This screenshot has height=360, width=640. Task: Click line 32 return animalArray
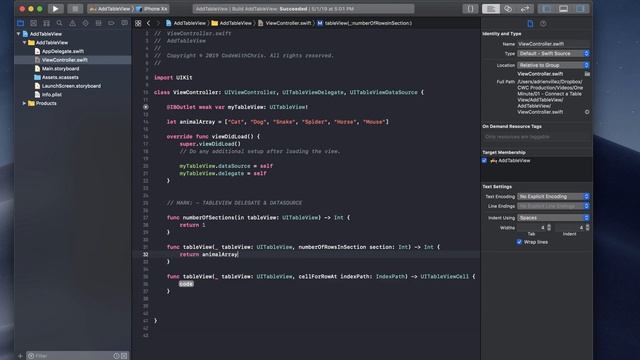pos(209,254)
